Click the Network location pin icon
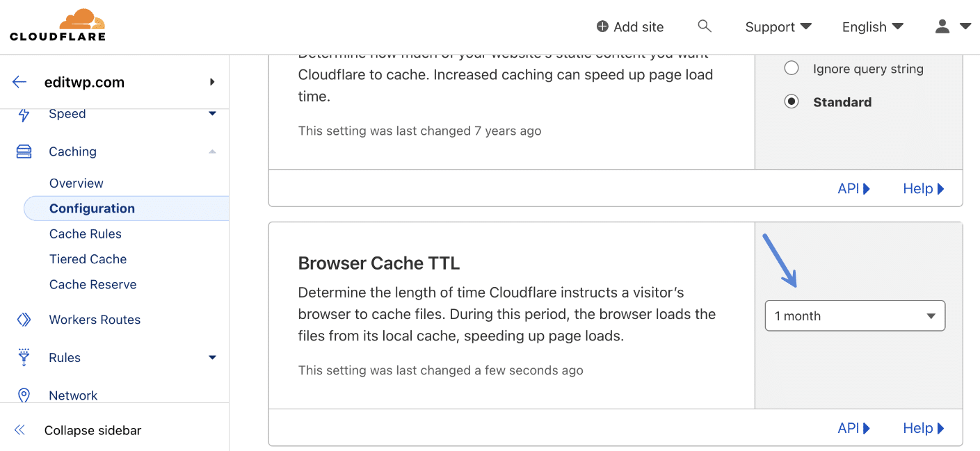 click(24, 395)
